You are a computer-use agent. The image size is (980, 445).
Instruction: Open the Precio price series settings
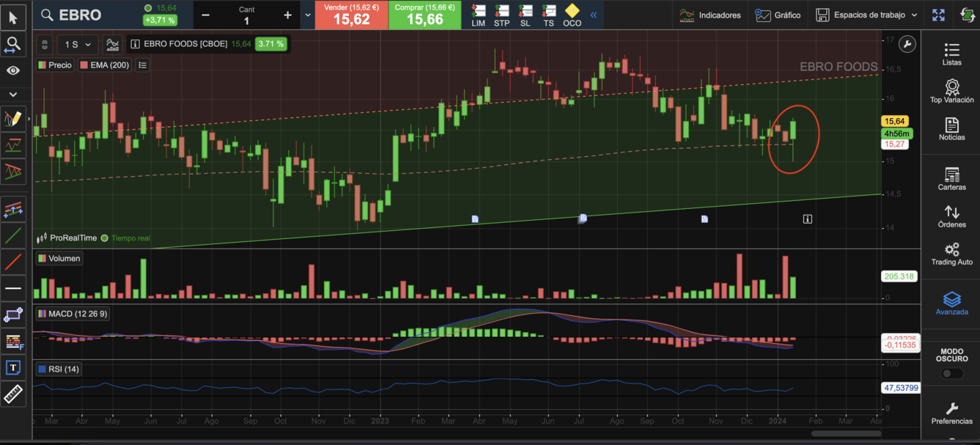[55, 65]
